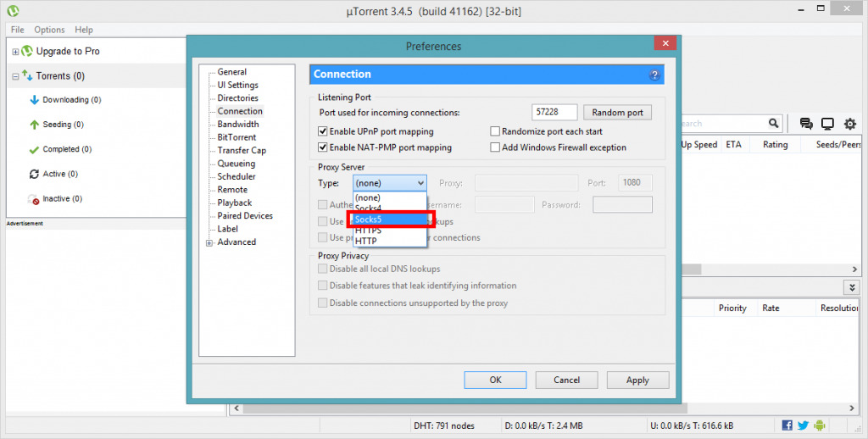The height and width of the screenshot is (439, 868).
Task: Toggle Enable NAT-PMP port mapping
Action: coord(323,147)
